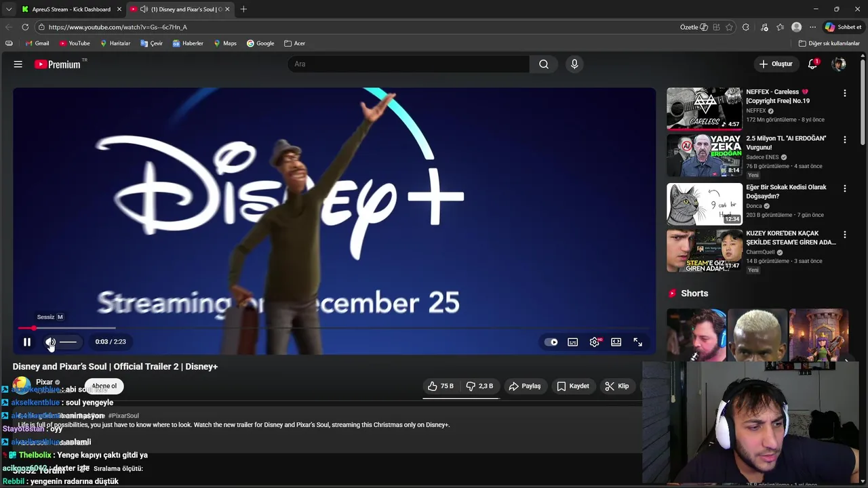This screenshot has width=868, height=488.
Task: Open options for Sokak Kedisi video
Action: 844,188
